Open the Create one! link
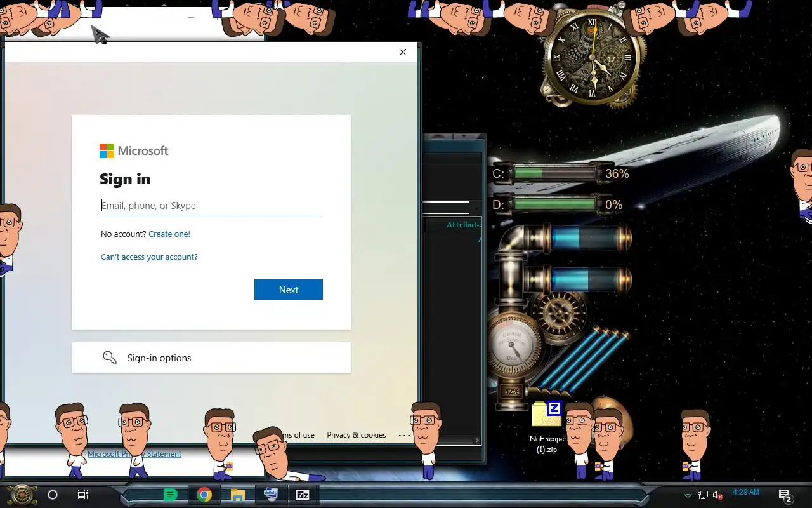This screenshot has width=812, height=508. click(x=169, y=234)
